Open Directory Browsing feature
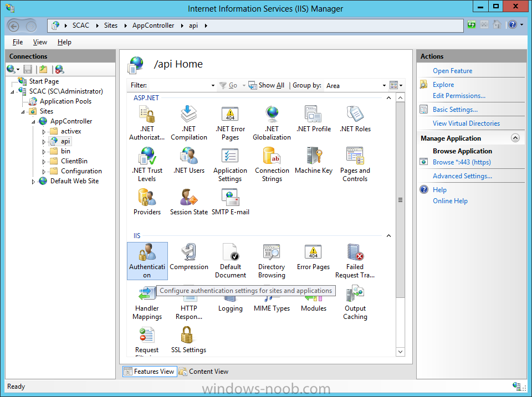Image resolution: width=532 pixels, height=397 pixels. point(272,261)
